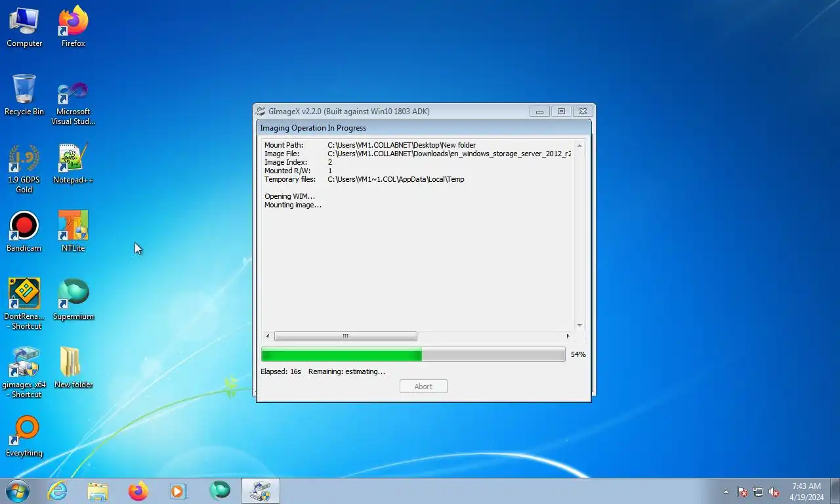Image resolution: width=840 pixels, height=504 pixels.
Task: Launch Internet Explorer from taskbar
Action: pos(58,491)
